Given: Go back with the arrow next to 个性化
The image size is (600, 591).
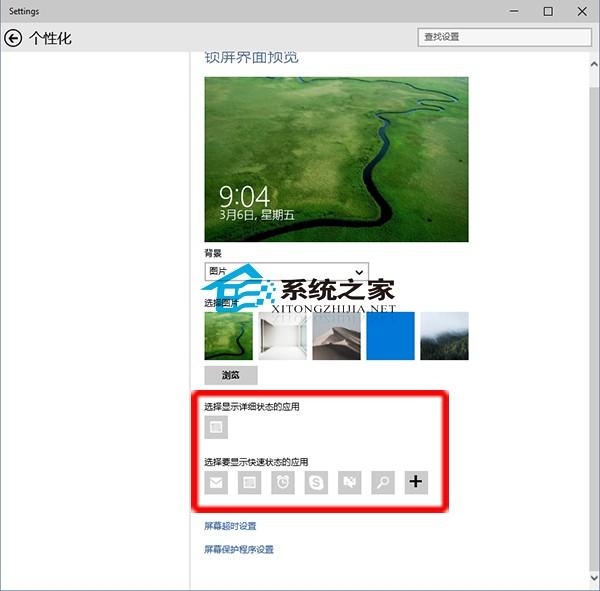Looking at the screenshot, I should point(13,38).
